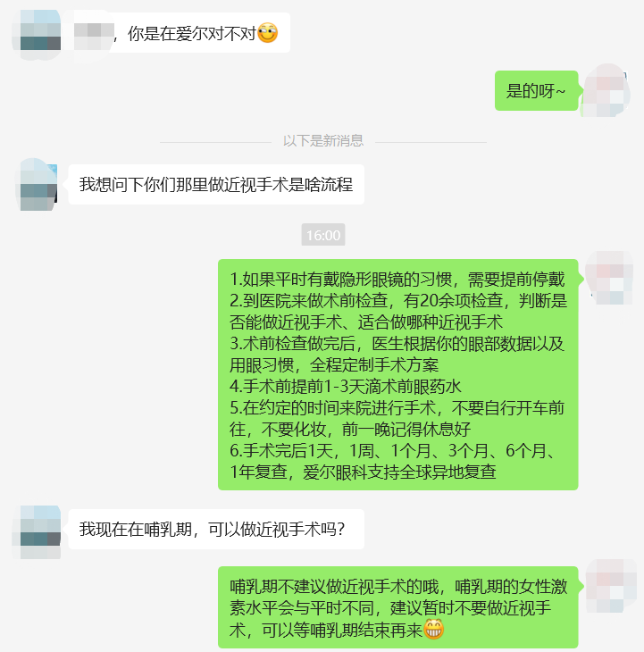
Task: Click line 2.到医院来做术前检查
Action: [398, 301]
